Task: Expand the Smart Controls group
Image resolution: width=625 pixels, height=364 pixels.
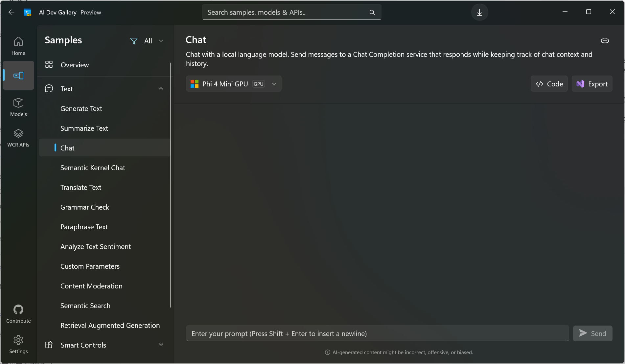Action: pyautogui.click(x=161, y=345)
